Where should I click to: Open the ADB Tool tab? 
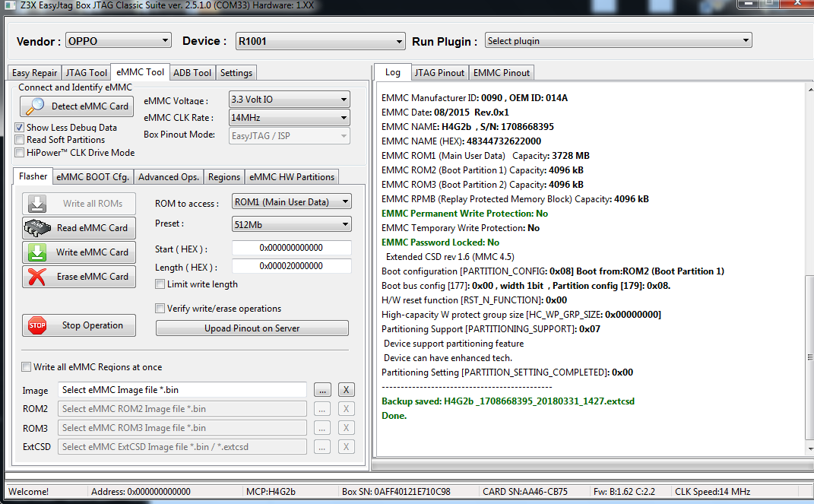(192, 73)
